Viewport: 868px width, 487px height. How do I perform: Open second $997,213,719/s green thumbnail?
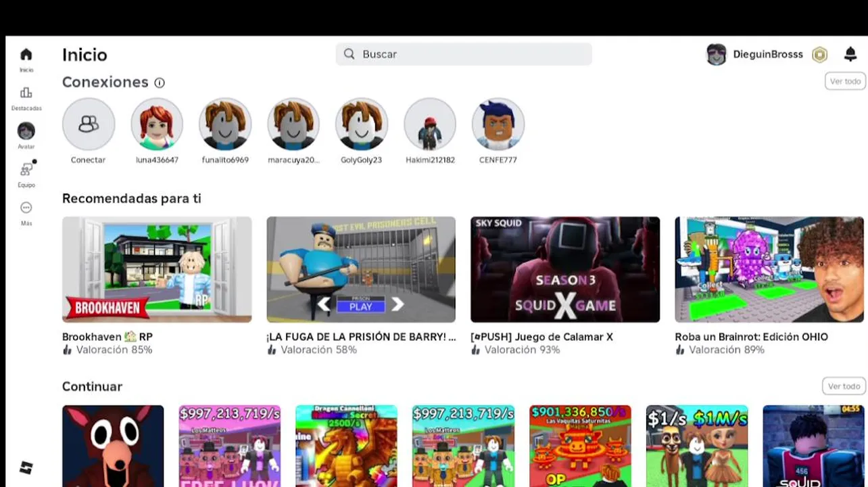coord(463,446)
